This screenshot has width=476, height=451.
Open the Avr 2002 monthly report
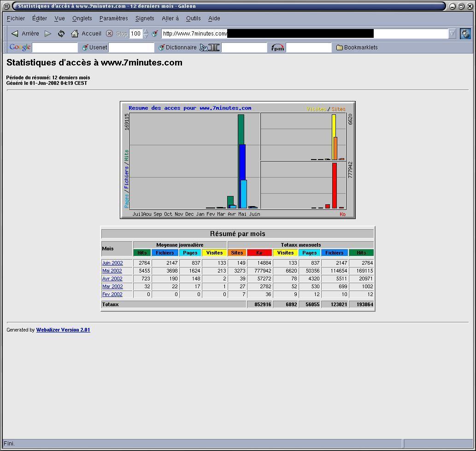tap(112, 279)
